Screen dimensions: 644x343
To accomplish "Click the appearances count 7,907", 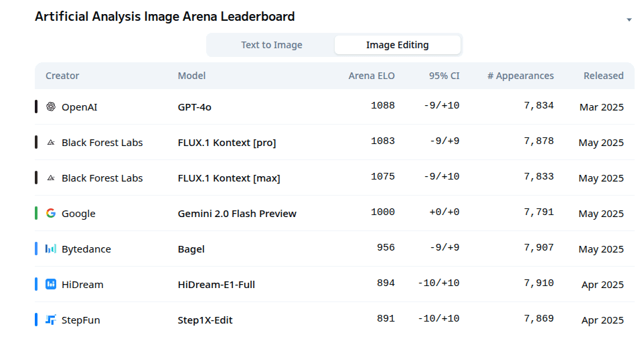I will [x=539, y=247].
